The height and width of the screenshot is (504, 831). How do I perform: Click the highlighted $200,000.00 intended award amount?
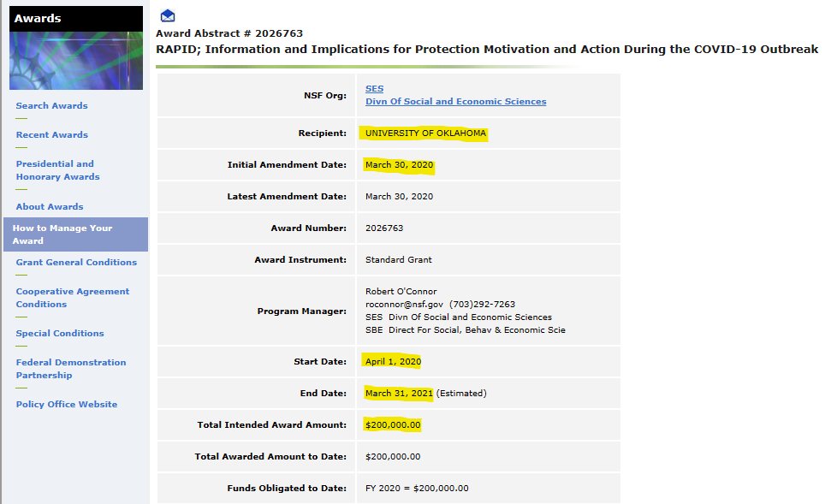coord(393,425)
